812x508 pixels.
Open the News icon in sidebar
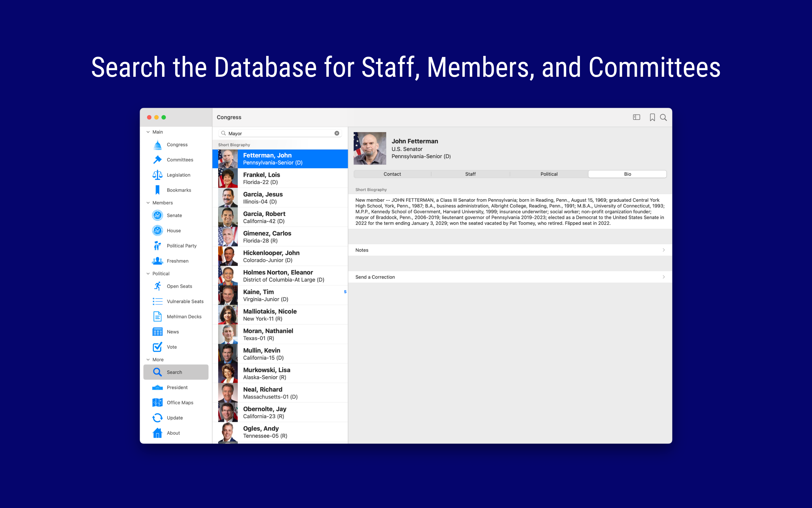pyautogui.click(x=157, y=332)
